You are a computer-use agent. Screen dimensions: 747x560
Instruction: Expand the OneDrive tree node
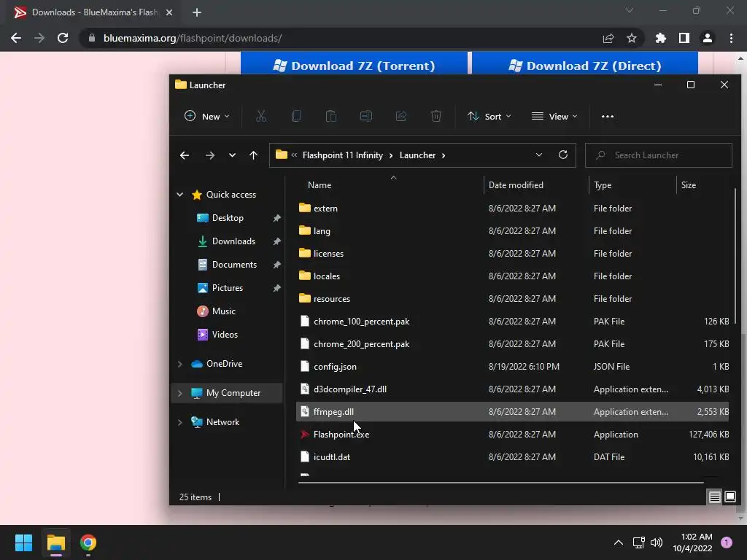[x=180, y=364]
